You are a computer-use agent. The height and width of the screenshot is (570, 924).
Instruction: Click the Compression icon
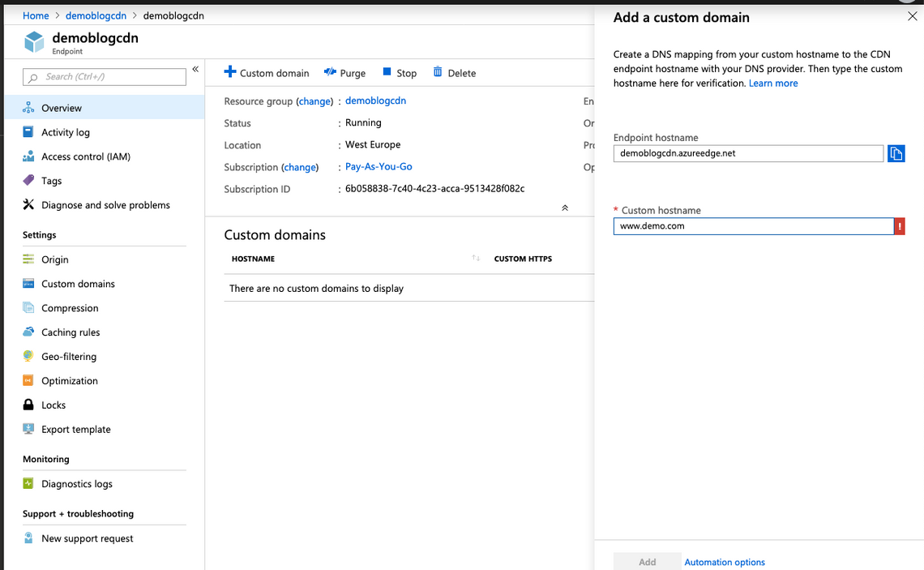pyautogui.click(x=28, y=307)
